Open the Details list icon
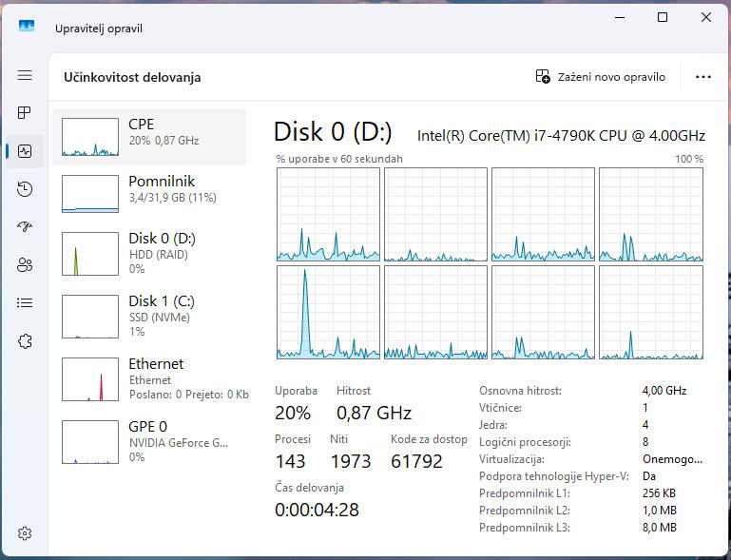 (x=25, y=303)
